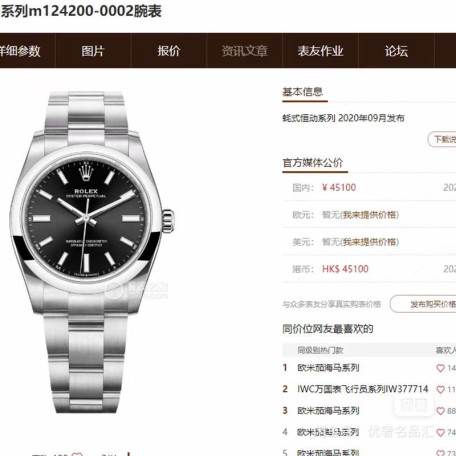This screenshot has width=456, height=456.
Task: Click the heart icon on rank 3 row
Action: 441,411
